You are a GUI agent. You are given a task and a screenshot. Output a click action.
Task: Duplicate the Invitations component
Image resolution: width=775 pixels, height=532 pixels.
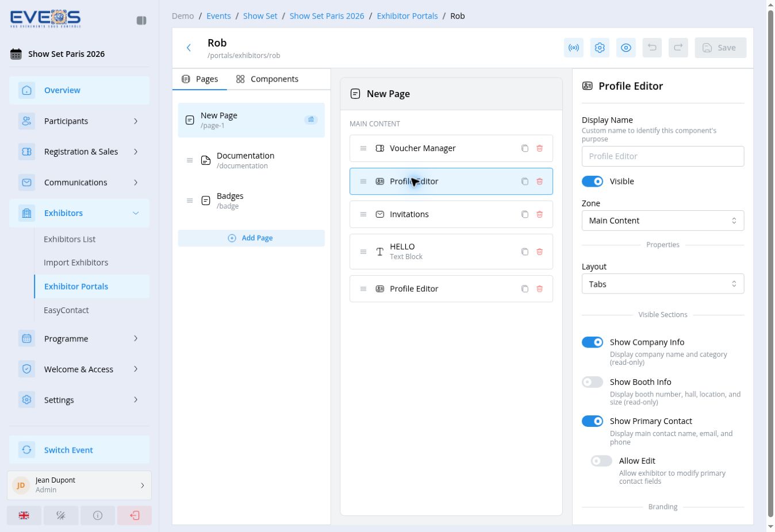pos(525,214)
